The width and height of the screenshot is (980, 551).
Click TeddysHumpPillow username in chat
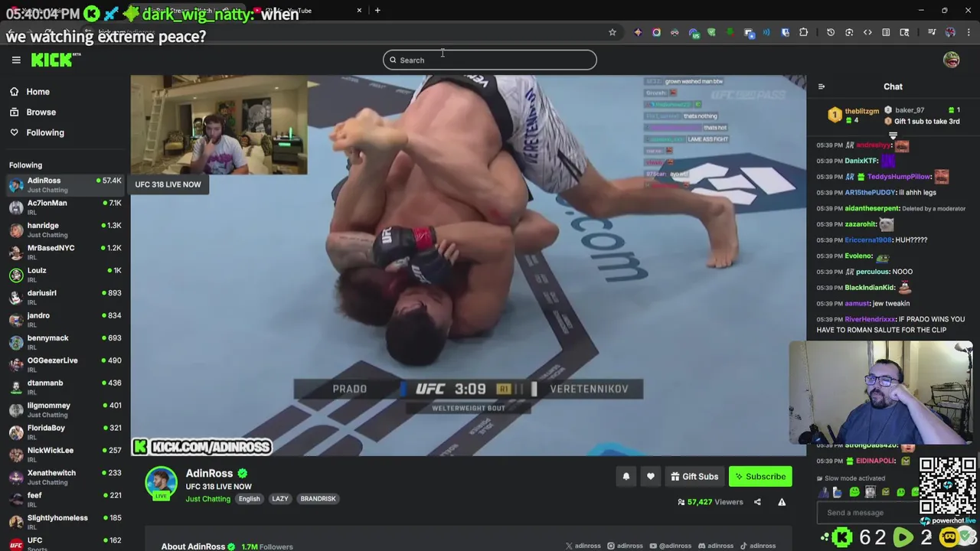899,177
